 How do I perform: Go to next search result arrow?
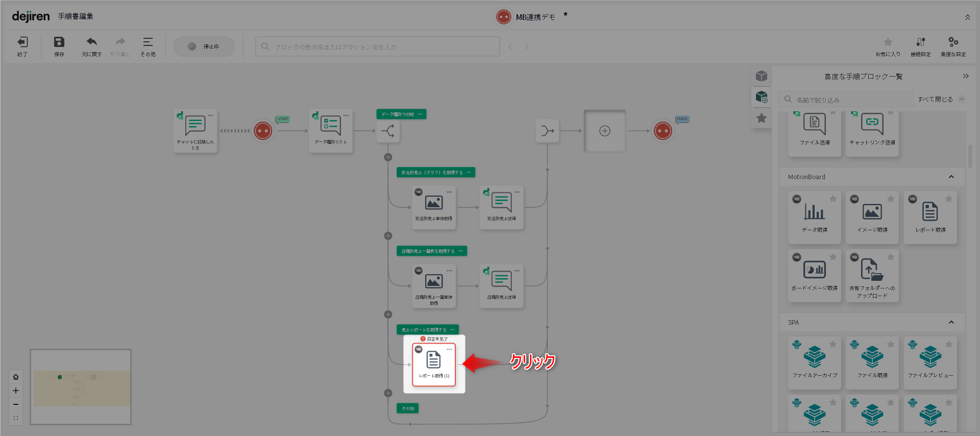[527, 46]
